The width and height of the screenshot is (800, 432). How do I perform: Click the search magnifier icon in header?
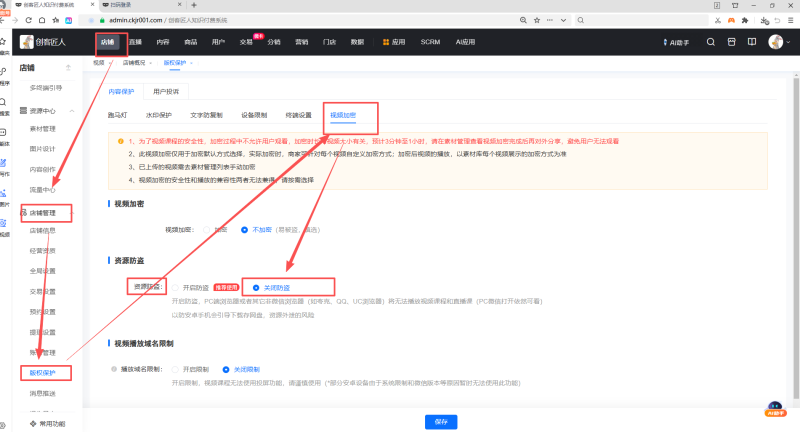[x=710, y=42]
